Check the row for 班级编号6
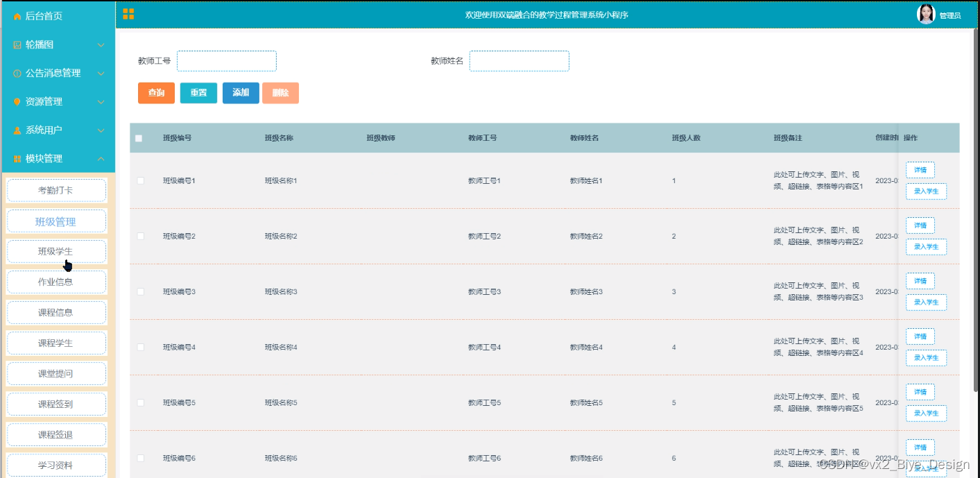980x478 pixels. point(141,458)
